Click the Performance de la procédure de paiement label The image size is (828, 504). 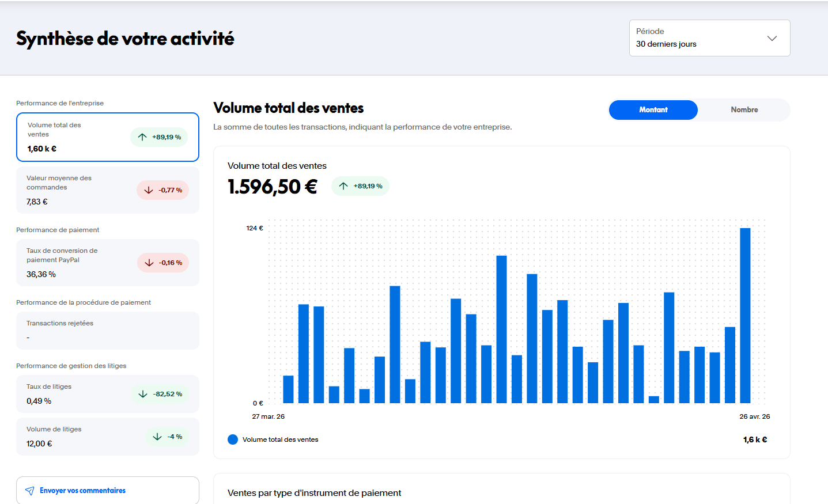84,302
